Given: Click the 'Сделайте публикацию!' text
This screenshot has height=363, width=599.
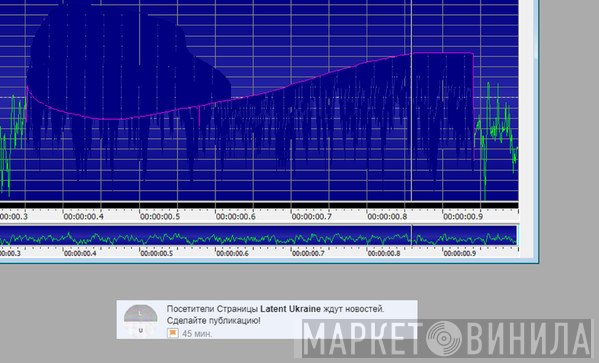Looking at the screenshot, I should coord(214,321).
